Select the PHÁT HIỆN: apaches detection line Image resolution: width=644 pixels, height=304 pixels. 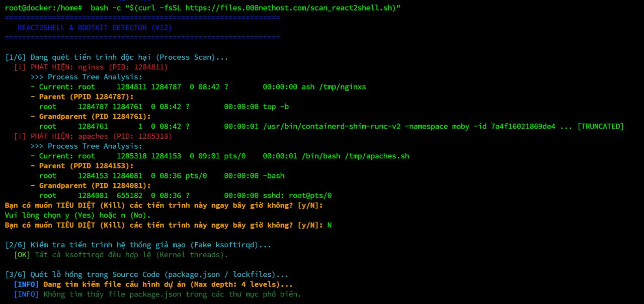click(93, 136)
